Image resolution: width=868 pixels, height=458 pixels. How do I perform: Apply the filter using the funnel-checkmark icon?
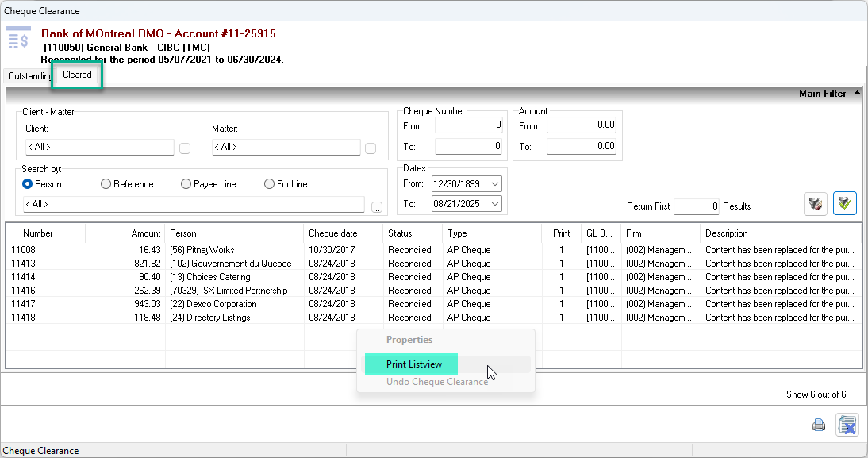[845, 203]
